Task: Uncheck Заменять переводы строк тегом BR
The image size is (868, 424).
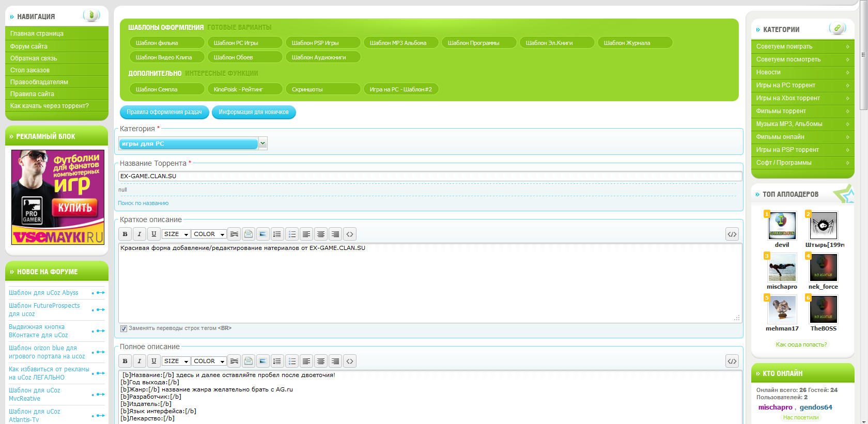Action: click(123, 328)
